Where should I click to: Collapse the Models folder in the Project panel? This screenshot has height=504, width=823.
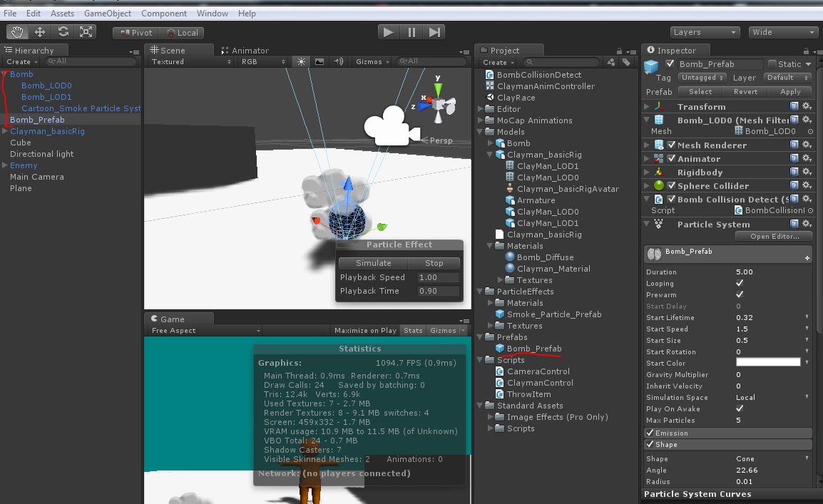[479, 131]
